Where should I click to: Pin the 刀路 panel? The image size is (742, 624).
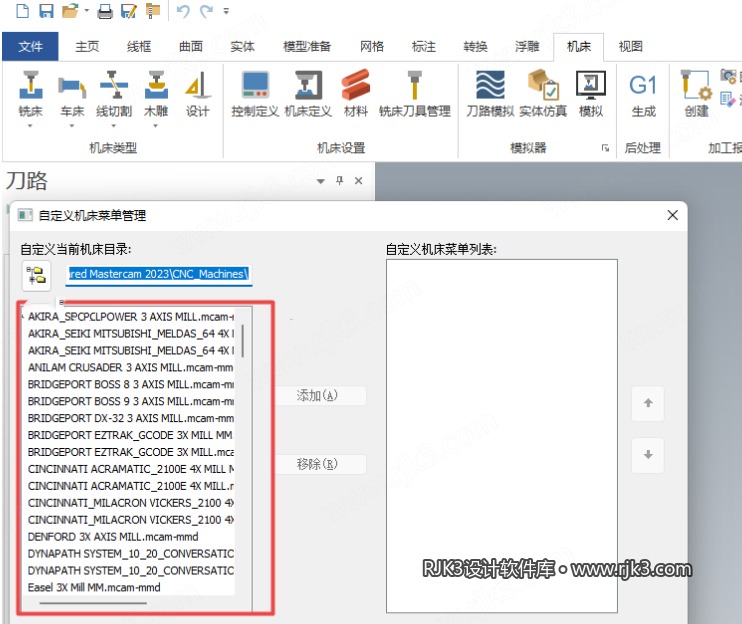[x=339, y=180]
